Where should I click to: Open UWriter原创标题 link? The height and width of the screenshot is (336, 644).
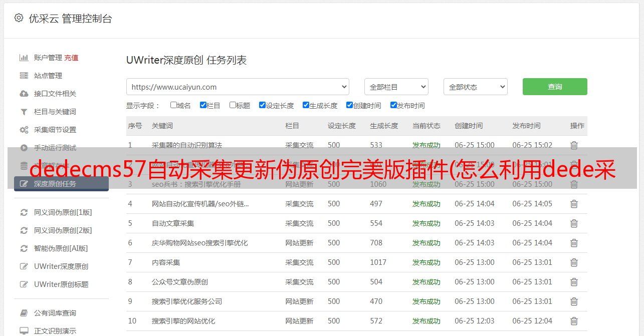(61, 284)
